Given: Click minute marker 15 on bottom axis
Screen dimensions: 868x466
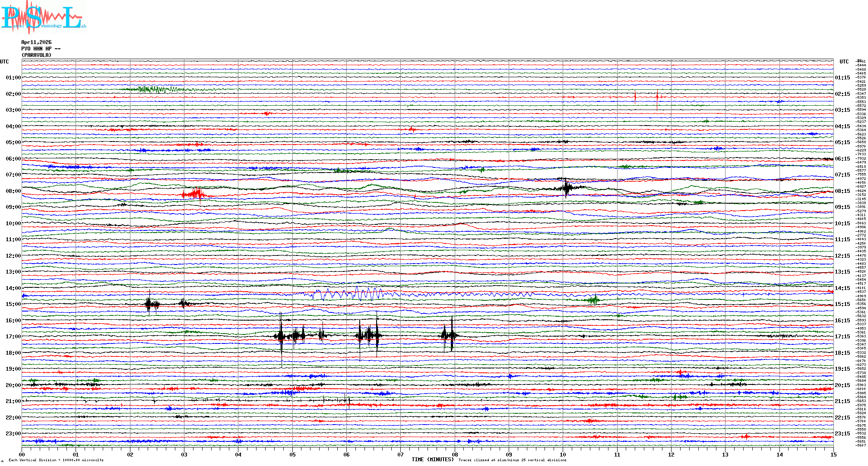Looking at the screenshot, I should click(x=833, y=455).
